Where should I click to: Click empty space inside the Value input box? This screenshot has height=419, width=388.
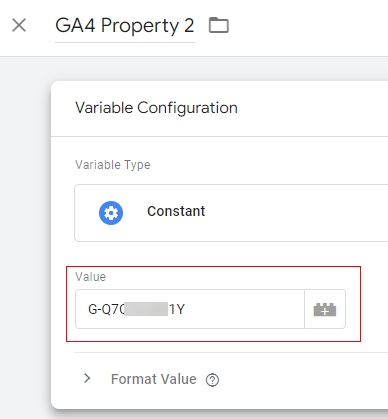coord(245,309)
